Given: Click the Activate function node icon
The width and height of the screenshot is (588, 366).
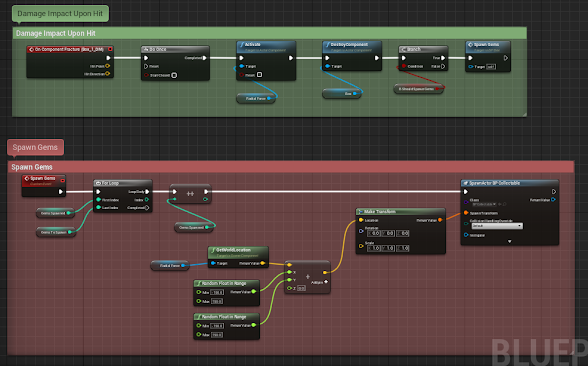Looking at the screenshot, I should (242, 45).
